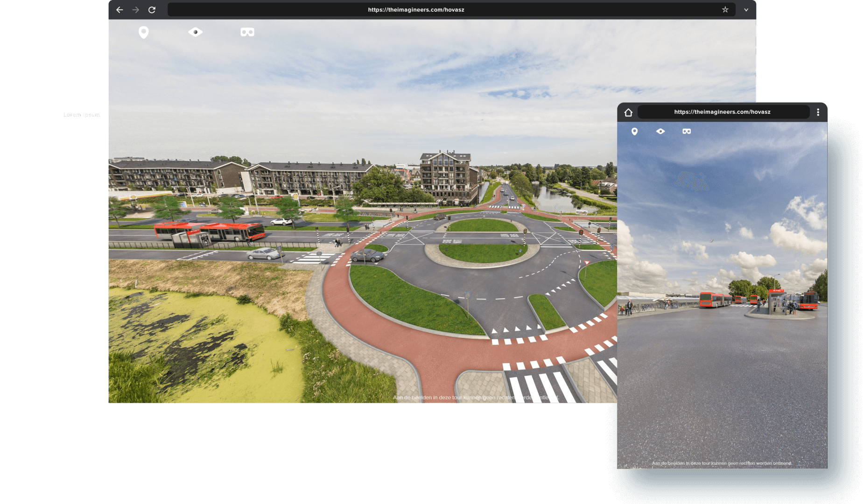The width and height of the screenshot is (864, 504).
Task: Click the desktop browser address bar
Action: [x=415, y=10]
